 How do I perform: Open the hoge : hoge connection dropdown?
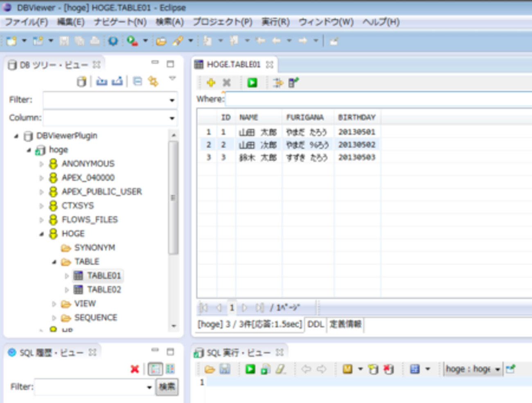[498, 369]
